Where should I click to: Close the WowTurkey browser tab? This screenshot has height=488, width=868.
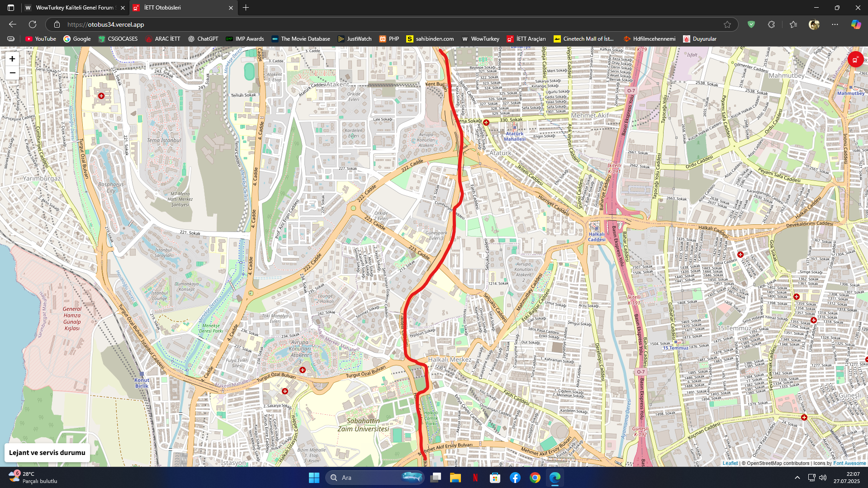pyautogui.click(x=123, y=8)
